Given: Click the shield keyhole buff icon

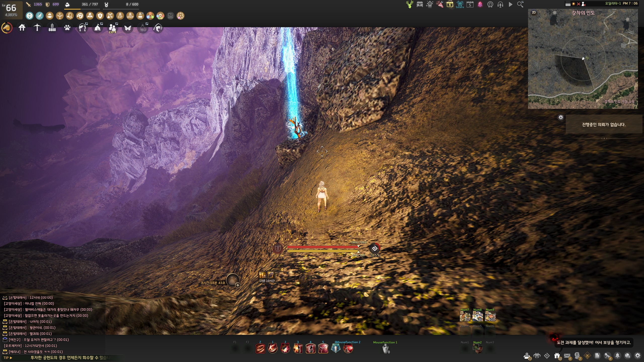Looking at the screenshot, I should 100,16.
